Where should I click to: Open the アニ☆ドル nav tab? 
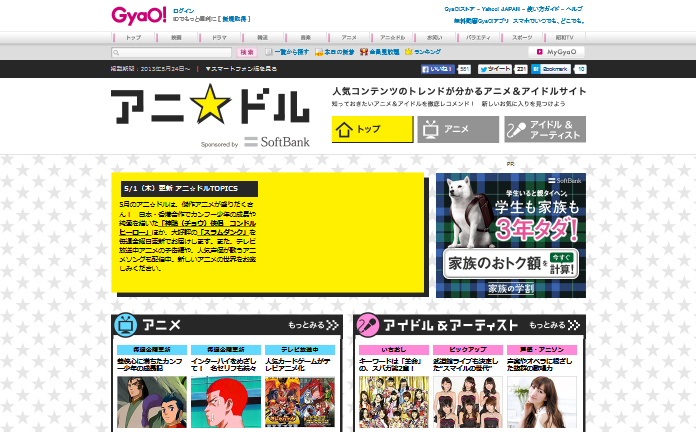coord(392,38)
